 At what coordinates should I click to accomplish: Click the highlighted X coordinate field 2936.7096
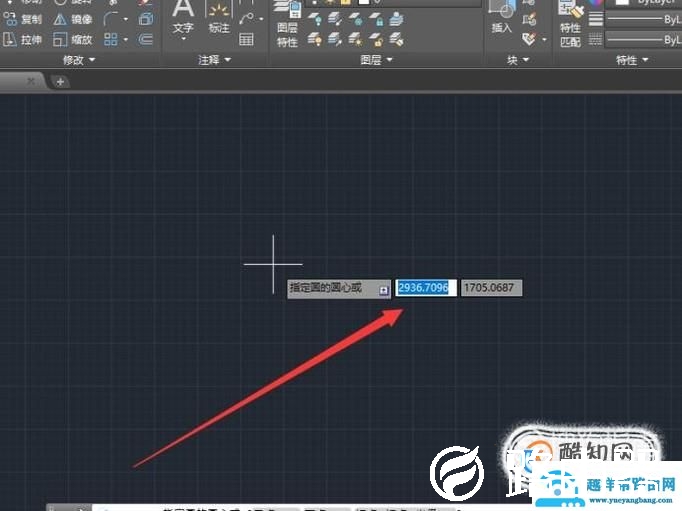426,288
